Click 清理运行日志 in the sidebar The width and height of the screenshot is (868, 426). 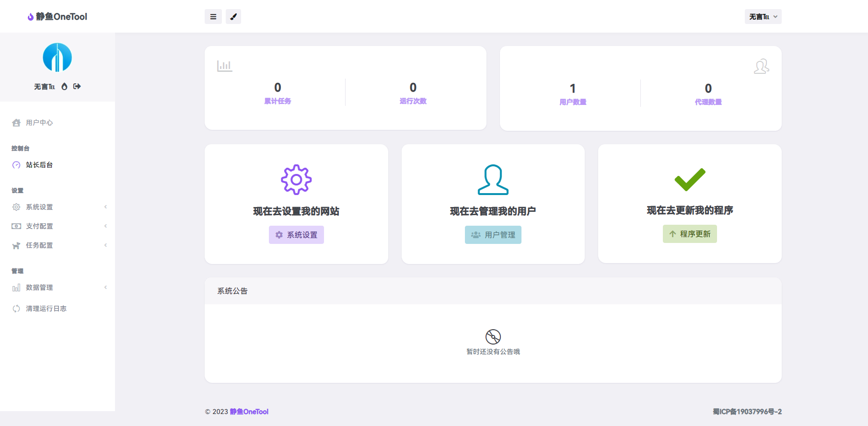pyautogui.click(x=46, y=309)
